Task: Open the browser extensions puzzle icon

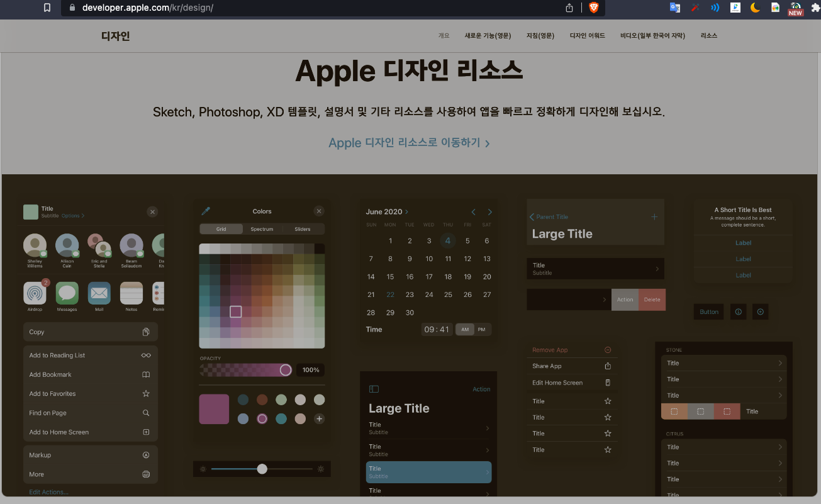Action: pyautogui.click(x=815, y=8)
